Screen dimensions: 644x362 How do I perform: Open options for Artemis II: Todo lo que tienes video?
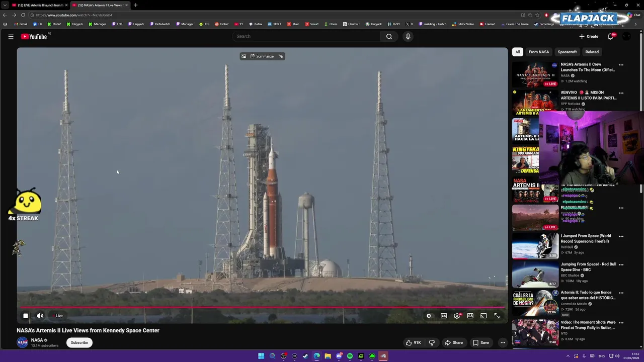pyautogui.click(x=621, y=293)
